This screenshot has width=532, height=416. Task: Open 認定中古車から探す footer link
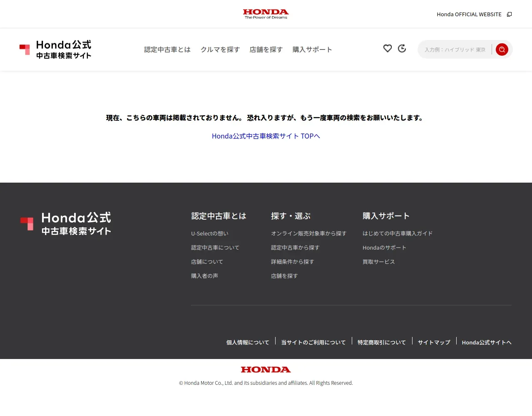pyautogui.click(x=295, y=248)
